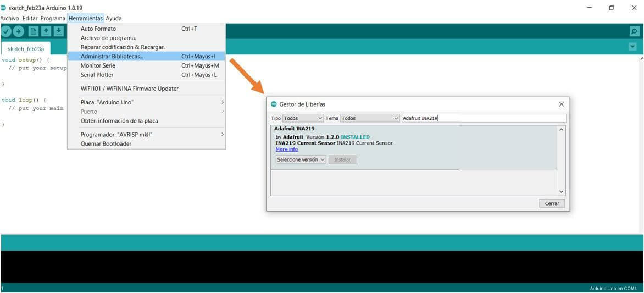Viewport: 644px width, 293px height.
Task: Click the Open sketch up-arrow icon
Action: coord(46,31)
